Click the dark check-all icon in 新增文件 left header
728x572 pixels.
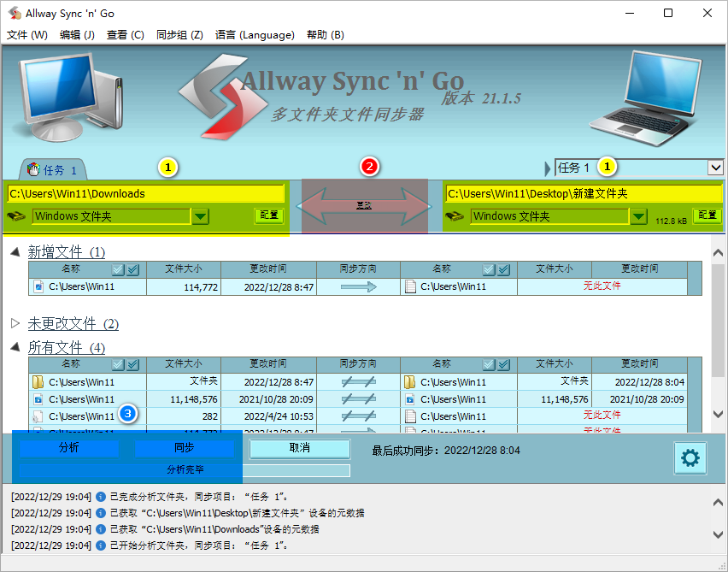click(x=132, y=269)
